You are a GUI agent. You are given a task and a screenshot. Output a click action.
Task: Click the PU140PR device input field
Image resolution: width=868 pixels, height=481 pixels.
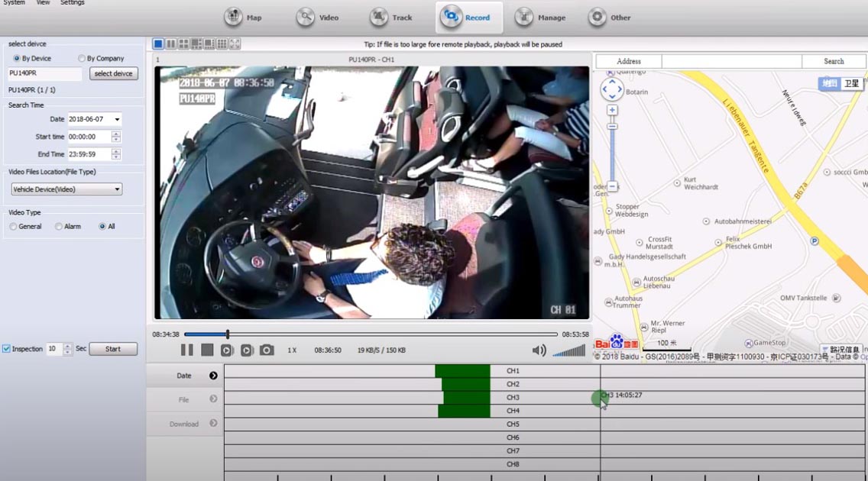coord(45,73)
